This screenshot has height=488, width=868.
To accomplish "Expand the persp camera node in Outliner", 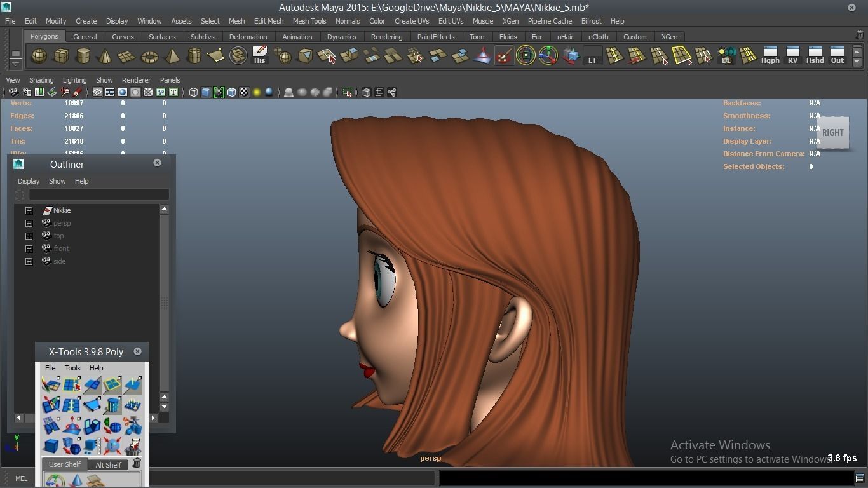I will (29, 223).
